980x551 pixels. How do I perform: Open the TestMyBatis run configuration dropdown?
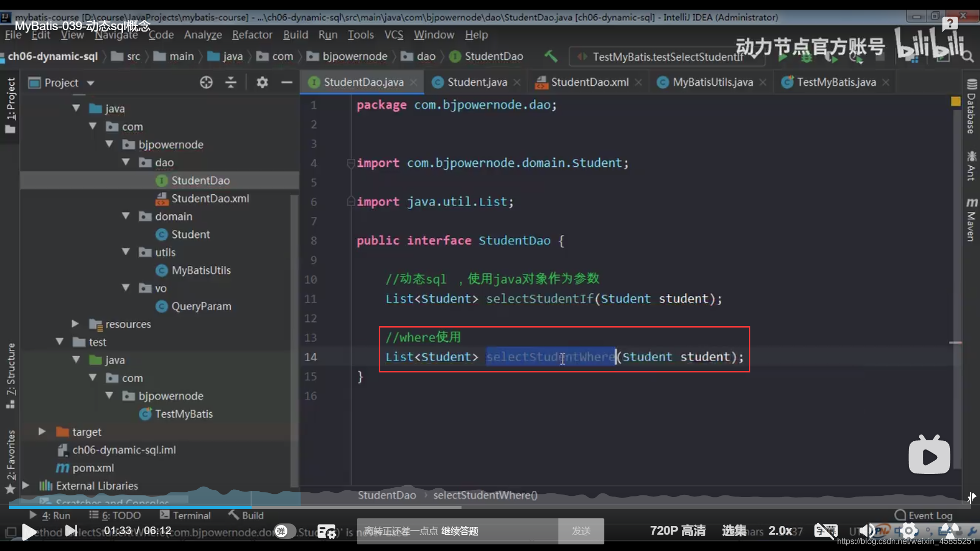tap(667, 57)
